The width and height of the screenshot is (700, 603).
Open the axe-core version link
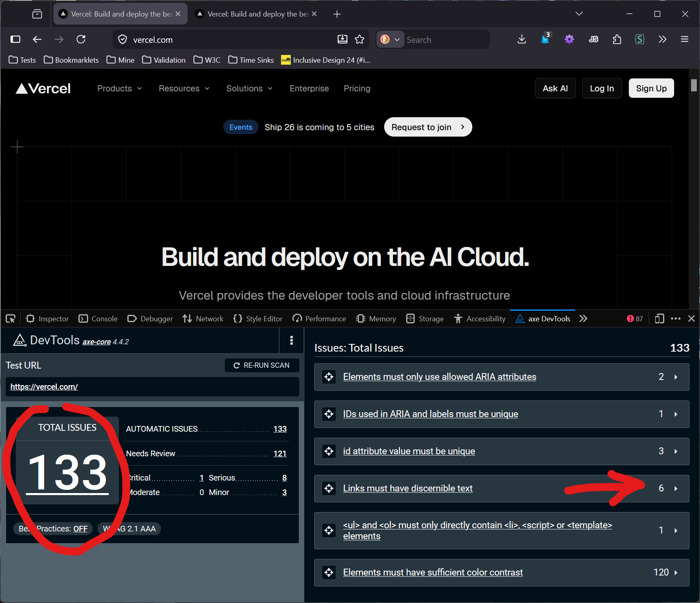pos(97,342)
